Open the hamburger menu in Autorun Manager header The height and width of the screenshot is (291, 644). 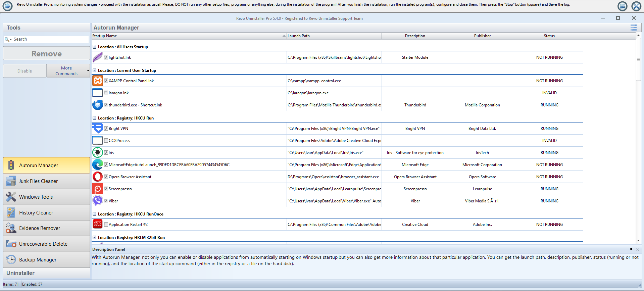(633, 28)
